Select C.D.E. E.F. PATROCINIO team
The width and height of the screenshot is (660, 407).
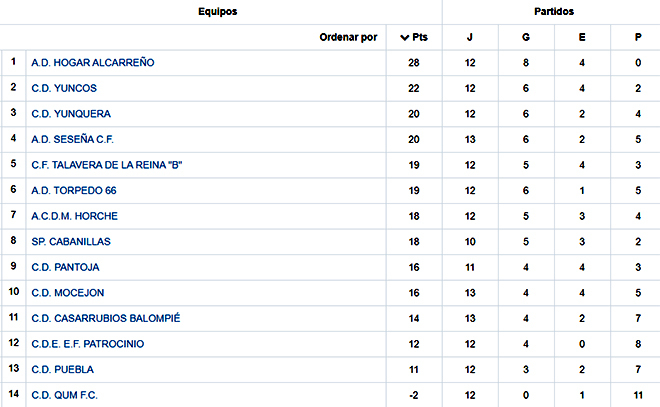88,344
